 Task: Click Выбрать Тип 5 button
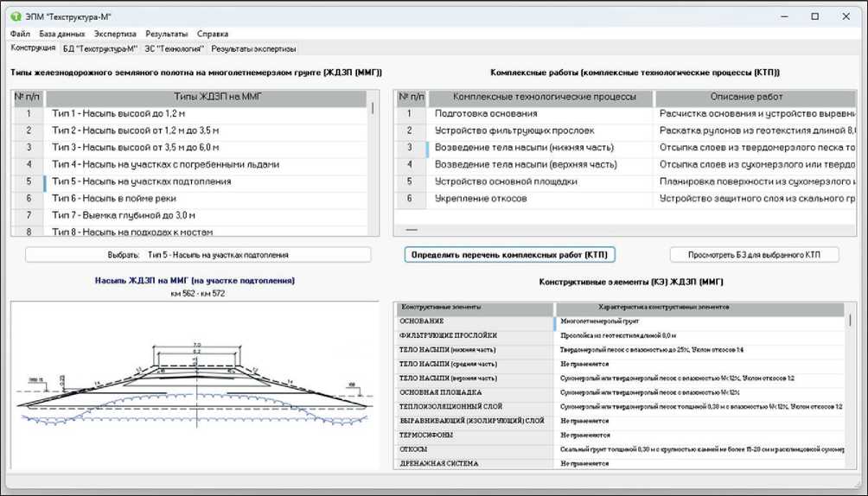click(x=198, y=255)
